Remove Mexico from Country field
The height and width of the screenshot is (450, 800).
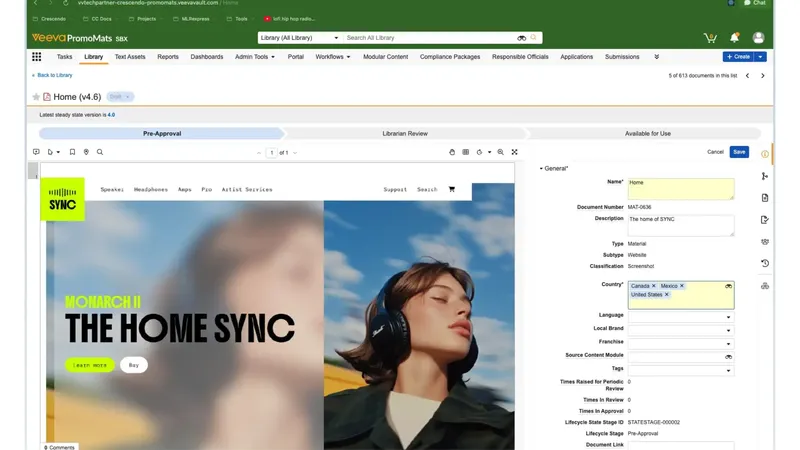tap(682, 286)
